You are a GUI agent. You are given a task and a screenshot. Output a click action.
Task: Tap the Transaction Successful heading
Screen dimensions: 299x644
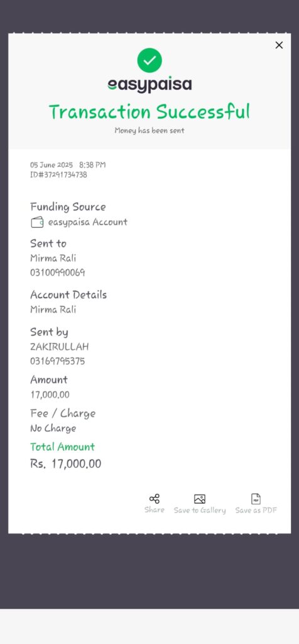click(149, 112)
